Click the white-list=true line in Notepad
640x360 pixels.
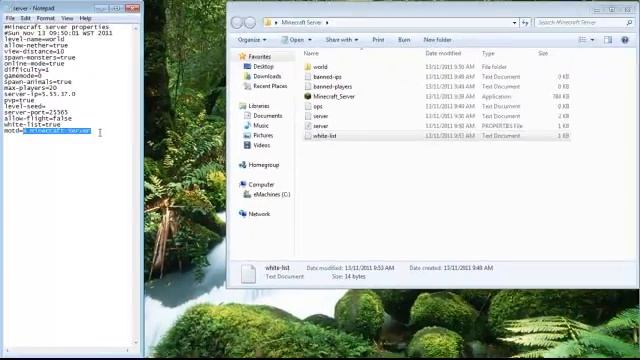coord(32,124)
